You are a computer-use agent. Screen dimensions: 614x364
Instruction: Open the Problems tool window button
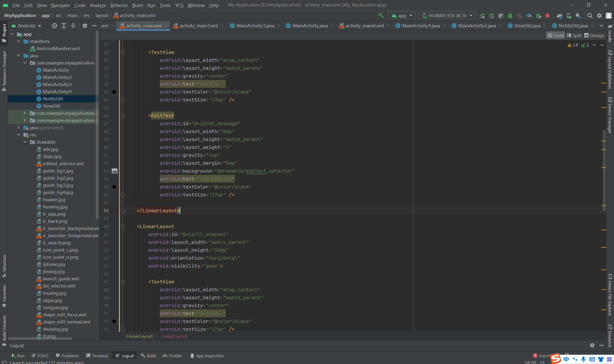(x=67, y=356)
